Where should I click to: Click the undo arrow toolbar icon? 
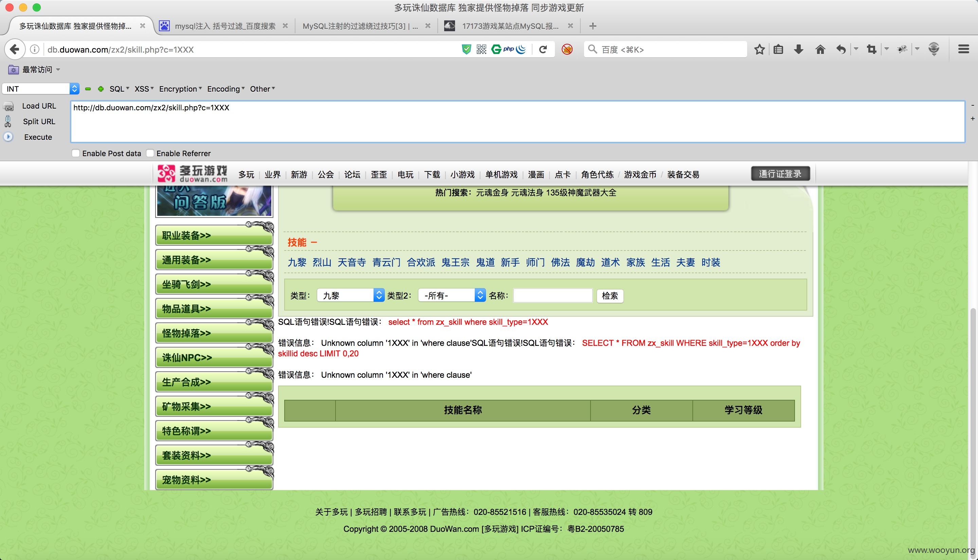(841, 49)
